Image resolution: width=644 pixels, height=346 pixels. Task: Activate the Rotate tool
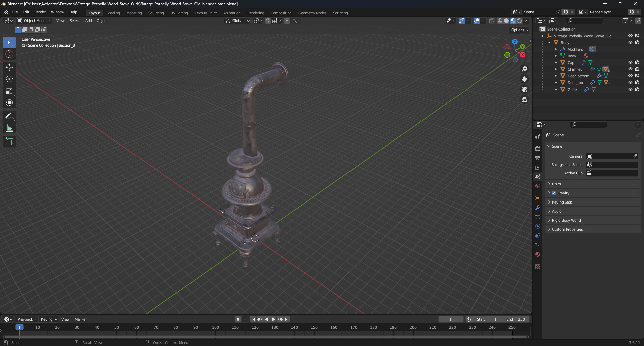coord(9,79)
